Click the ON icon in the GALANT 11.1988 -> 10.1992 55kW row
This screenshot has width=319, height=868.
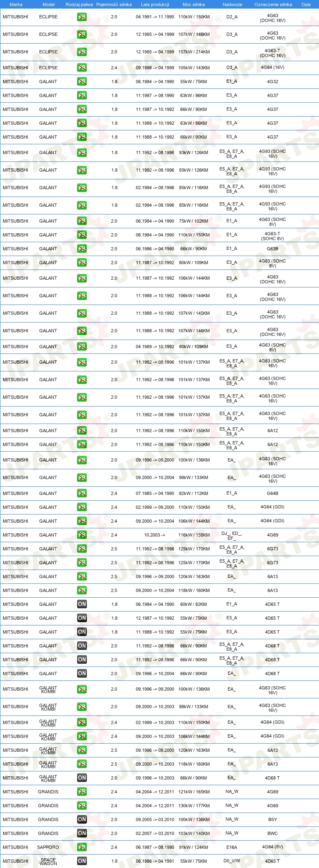point(82,632)
